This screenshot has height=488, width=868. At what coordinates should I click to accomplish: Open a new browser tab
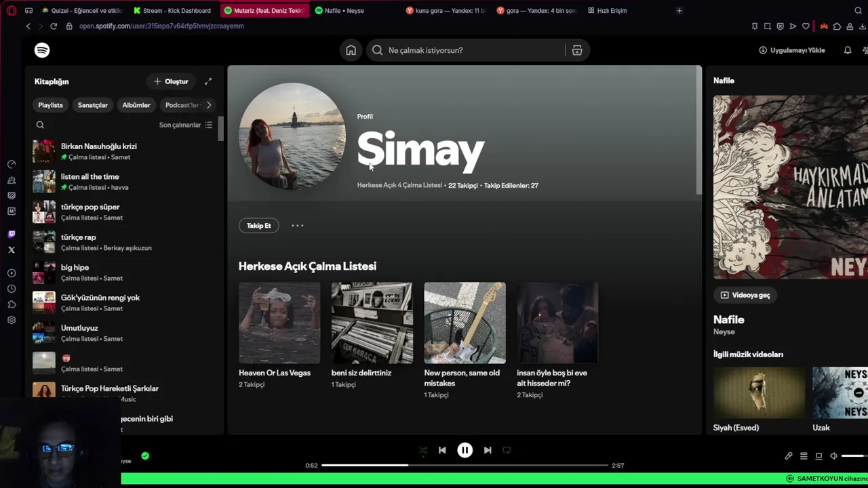pos(679,10)
